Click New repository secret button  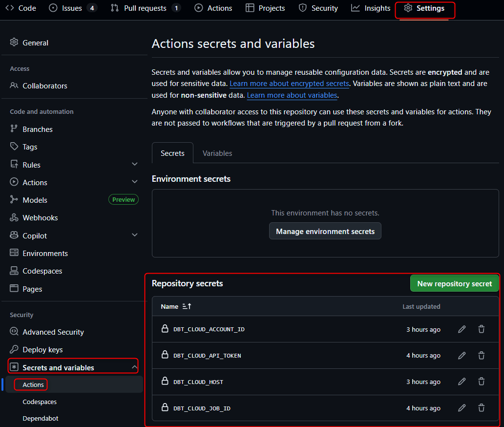[x=454, y=284]
